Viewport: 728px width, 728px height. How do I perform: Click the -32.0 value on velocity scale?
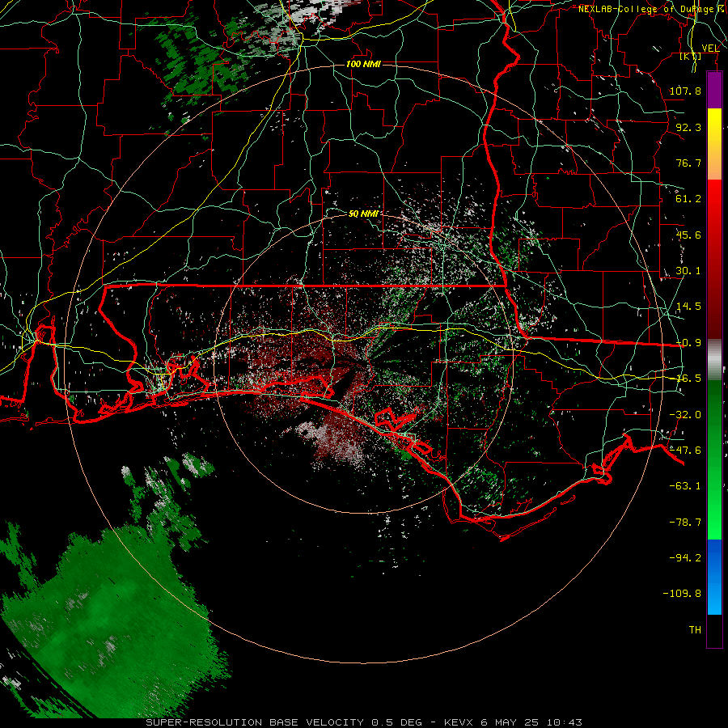[x=685, y=415]
